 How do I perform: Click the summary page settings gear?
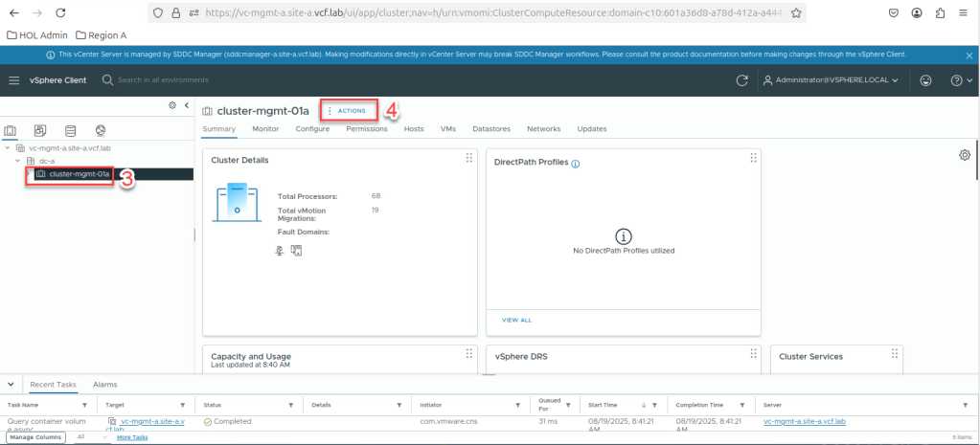[x=965, y=155]
